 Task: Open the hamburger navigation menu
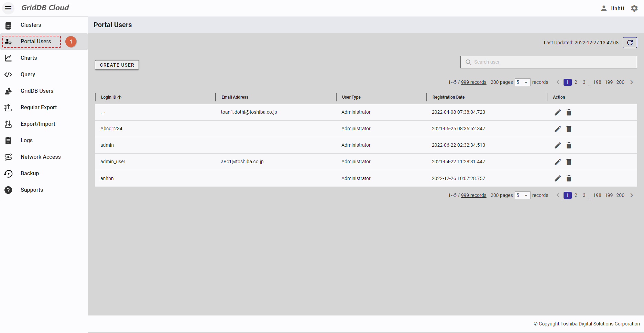(8, 8)
